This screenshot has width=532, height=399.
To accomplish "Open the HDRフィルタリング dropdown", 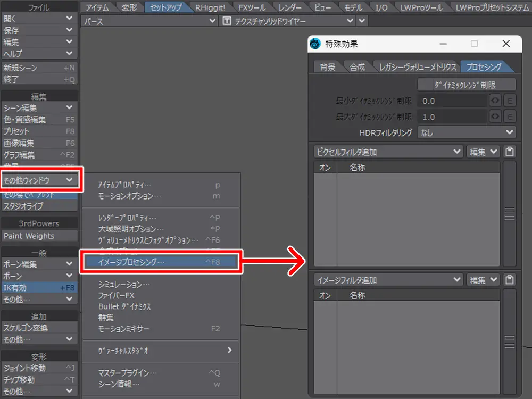I will pos(466,133).
